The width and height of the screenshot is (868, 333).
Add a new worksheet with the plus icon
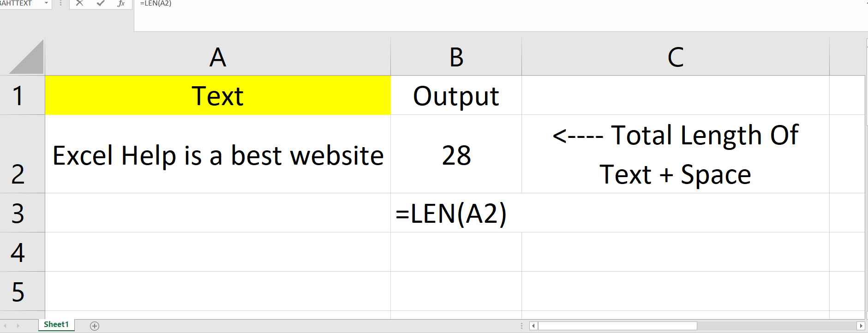click(94, 325)
